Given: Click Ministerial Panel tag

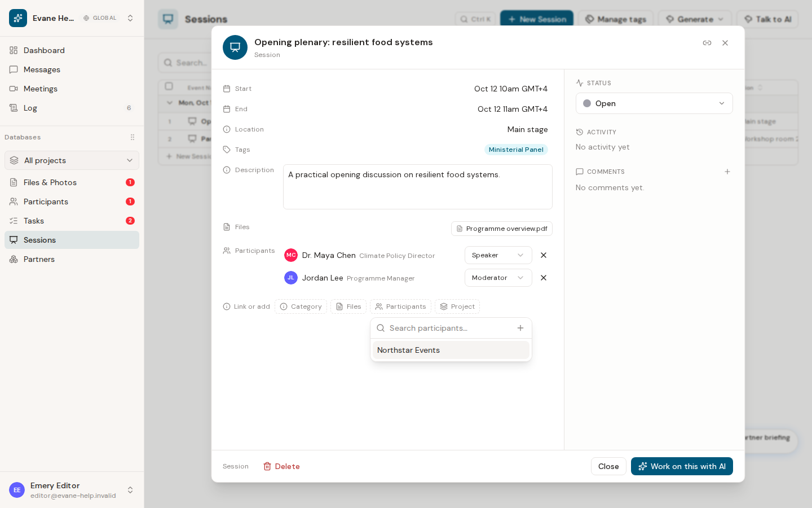Looking at the screenshot, I should point(516,150).
